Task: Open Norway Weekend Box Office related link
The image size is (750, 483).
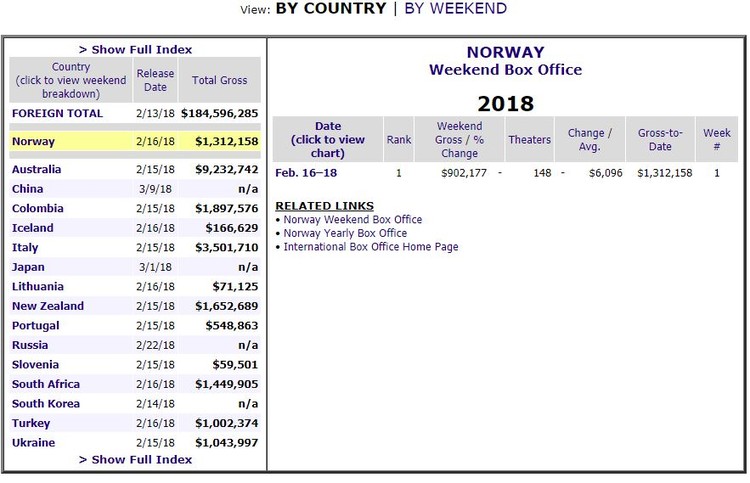Action: pos(352,219)
